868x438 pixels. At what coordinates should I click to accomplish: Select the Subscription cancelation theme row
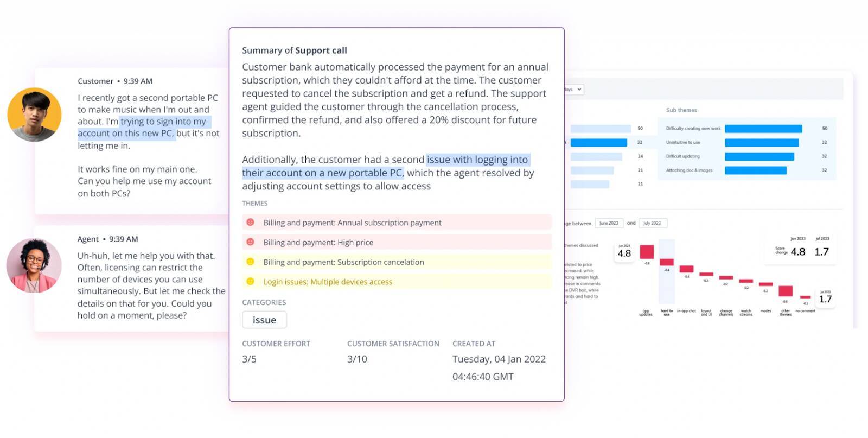(x=343, y=262)
